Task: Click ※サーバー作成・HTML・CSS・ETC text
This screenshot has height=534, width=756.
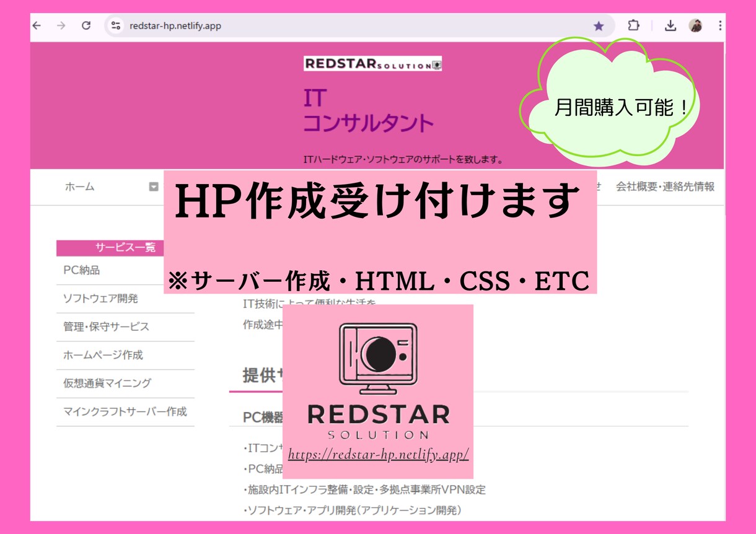Action: point(378,281)
